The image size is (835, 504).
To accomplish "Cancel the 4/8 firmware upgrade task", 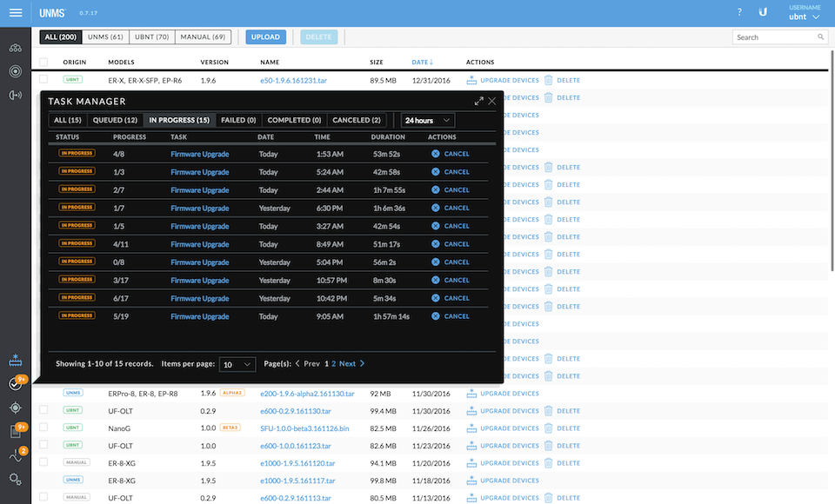I will click(x=451, y=154).
